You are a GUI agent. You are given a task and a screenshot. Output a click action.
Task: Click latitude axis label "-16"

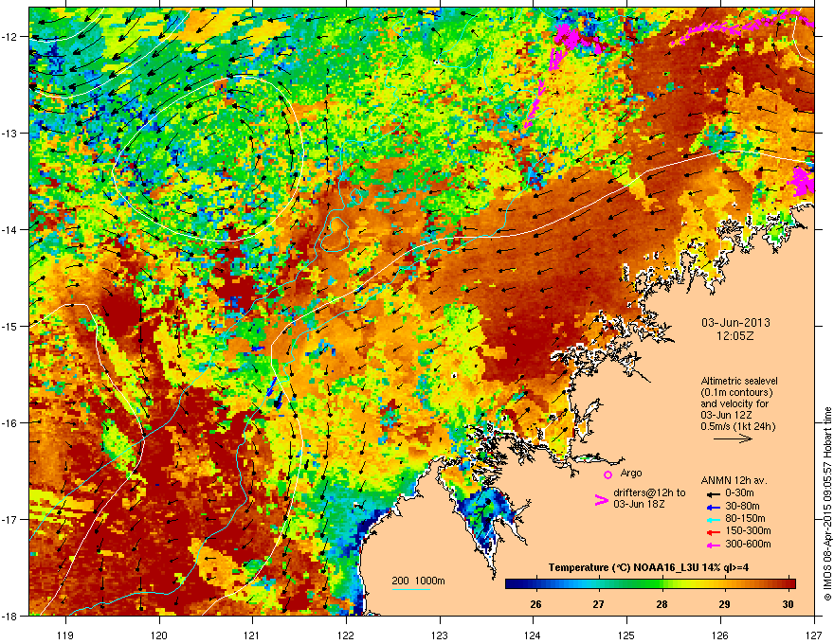[x=10, y=423]
